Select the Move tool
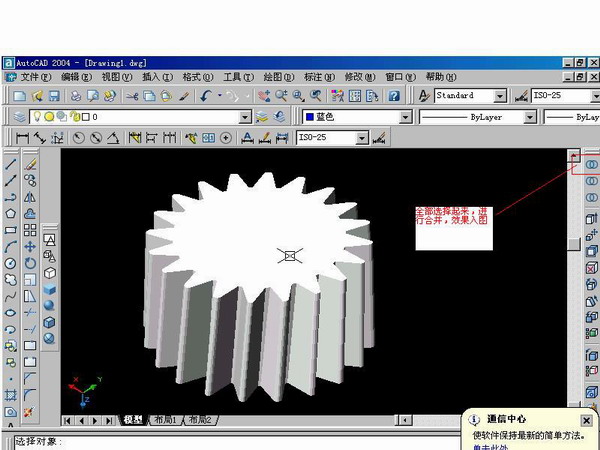This screenshot has width=600, height=450. coord(30,246)
